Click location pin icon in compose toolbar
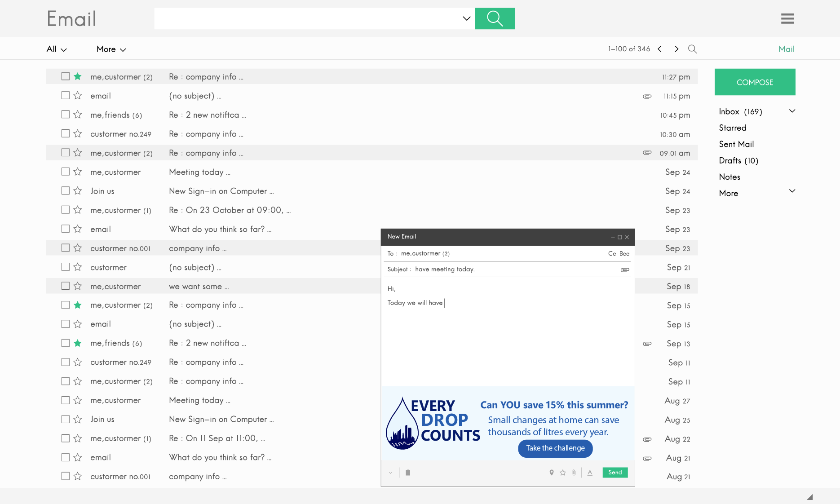The width and height of the screenshot is (840, 504). [x=552, y=473]
